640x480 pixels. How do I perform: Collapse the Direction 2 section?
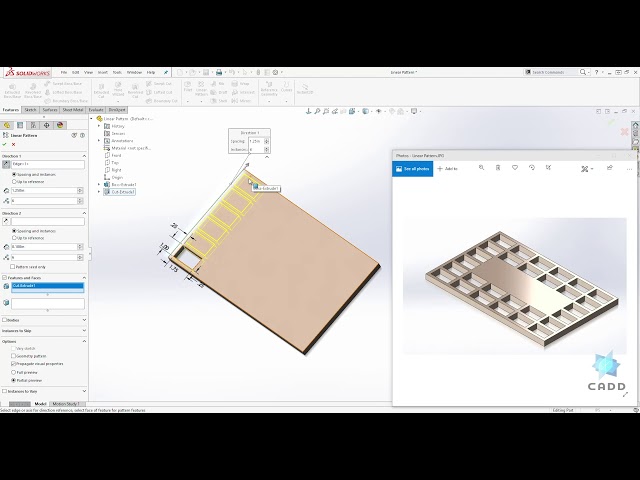click(84, 213)
